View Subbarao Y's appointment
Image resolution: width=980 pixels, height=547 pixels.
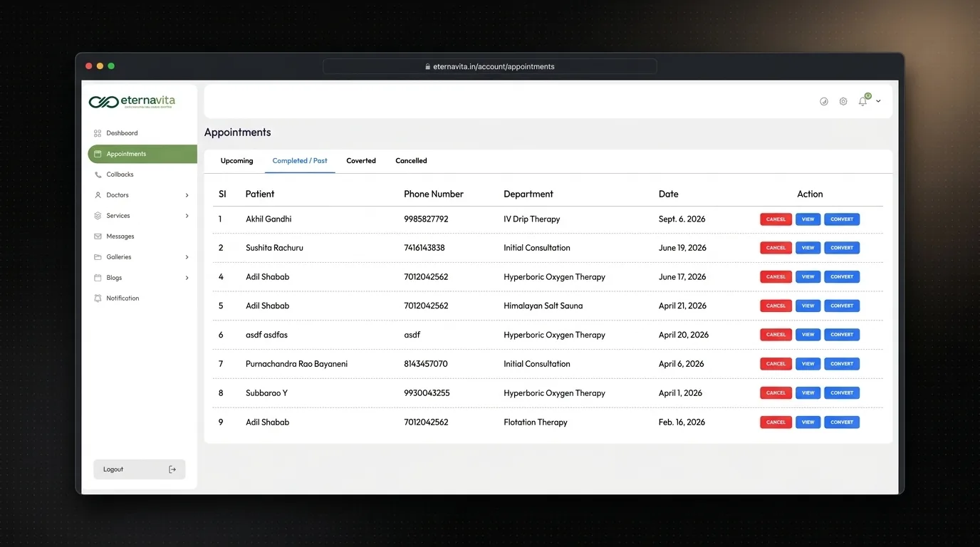(808, 393)
